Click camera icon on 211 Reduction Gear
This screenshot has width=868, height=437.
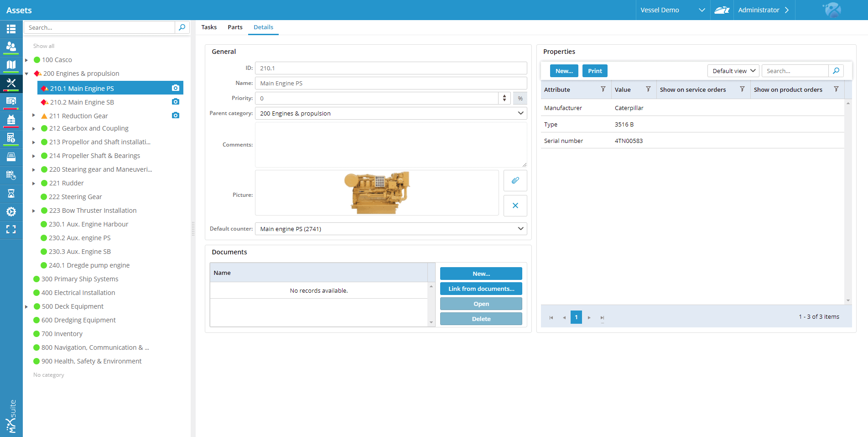click(176, 116)
